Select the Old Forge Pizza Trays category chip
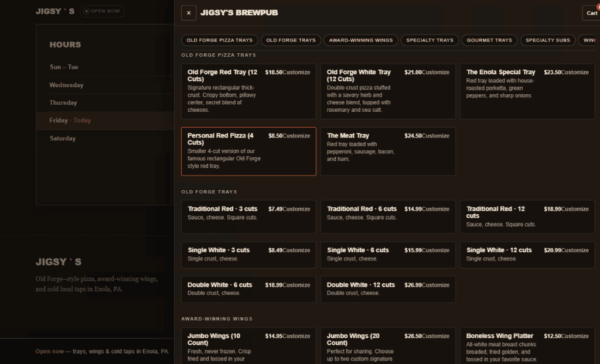Screen dimensions: 600x364 [220, 40]
